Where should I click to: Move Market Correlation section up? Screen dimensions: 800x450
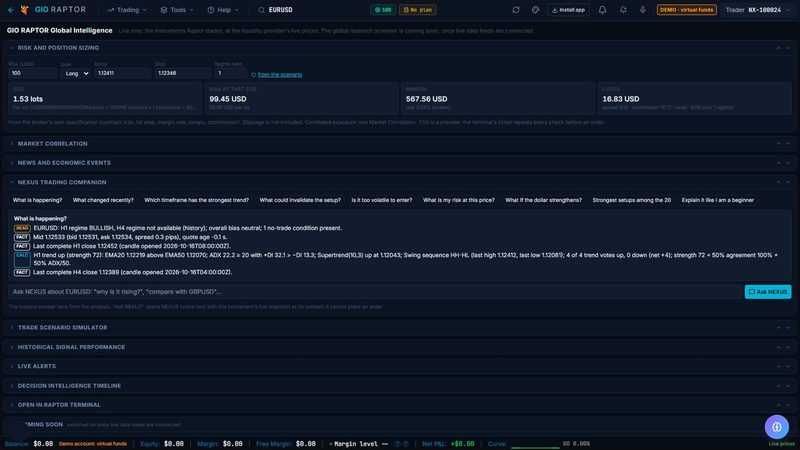779,144
